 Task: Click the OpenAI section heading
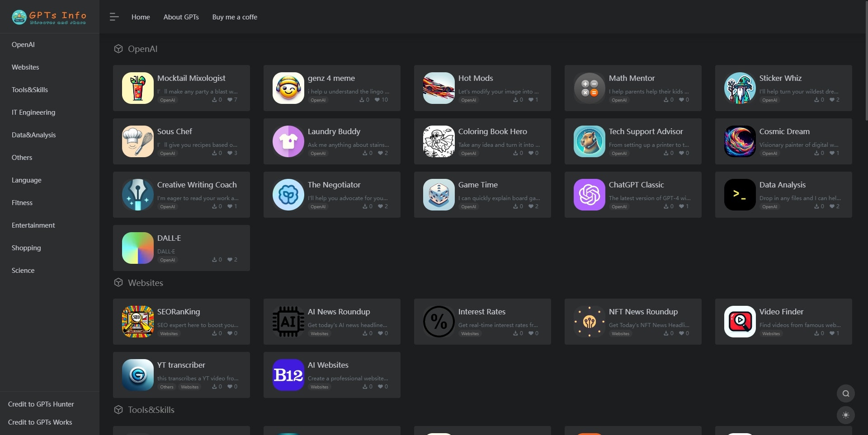coord(142,49)
